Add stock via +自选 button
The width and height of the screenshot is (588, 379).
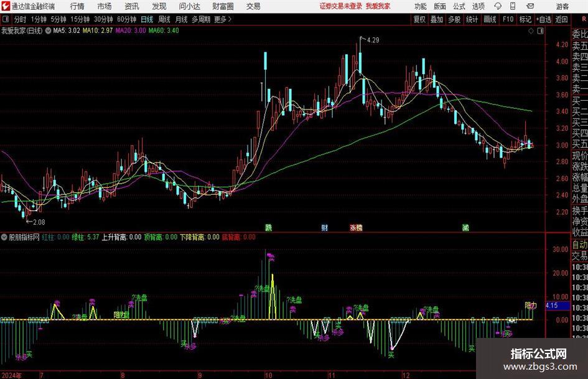[543, 19]
